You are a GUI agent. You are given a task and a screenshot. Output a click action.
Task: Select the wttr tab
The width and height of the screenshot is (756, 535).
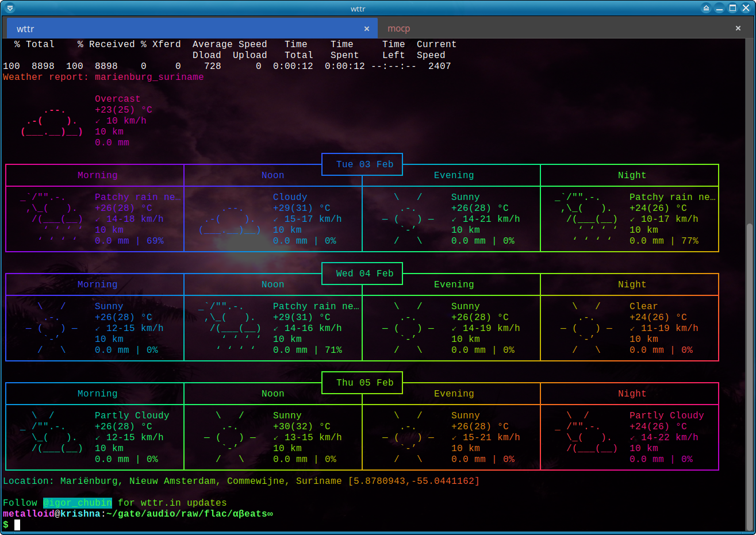pyautogui.click(x=25, y=29)
